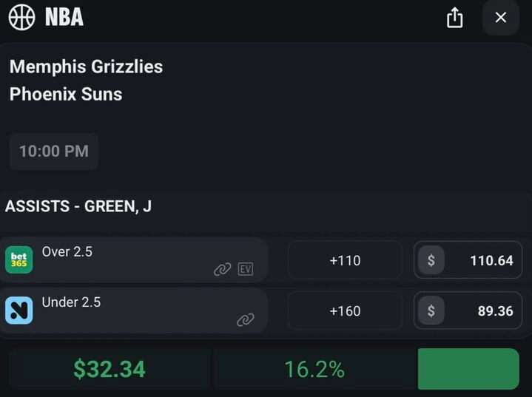Open link icon for Under 2.5
The width and height of the screenshot is (532, 397).
tap(246, 320)
